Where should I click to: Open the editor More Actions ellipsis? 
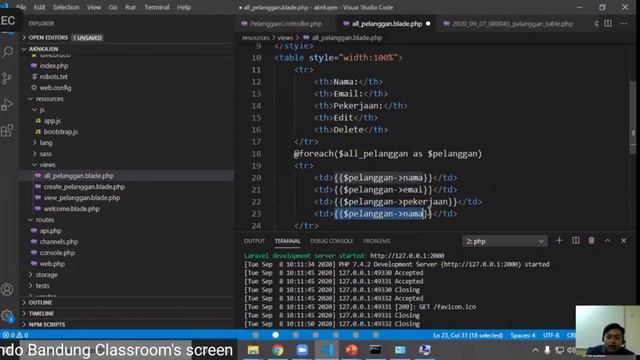point(624,24)
